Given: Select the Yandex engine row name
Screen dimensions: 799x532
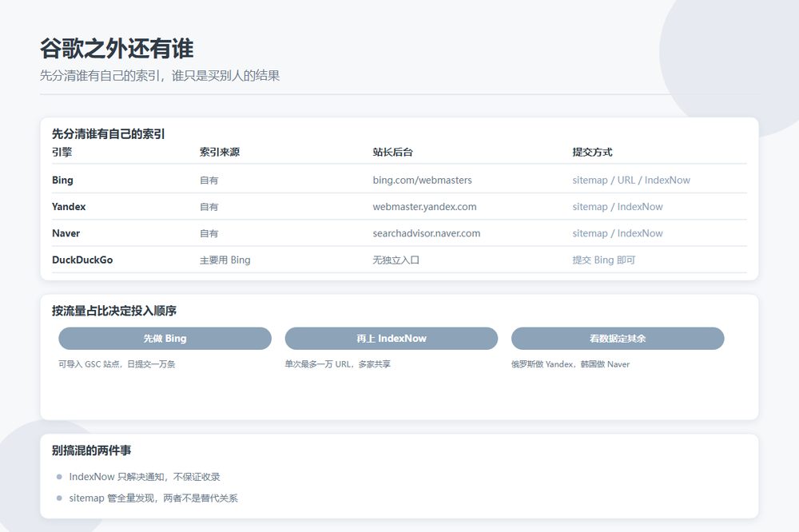Looking at the screenshot, I should coord(69,206).
